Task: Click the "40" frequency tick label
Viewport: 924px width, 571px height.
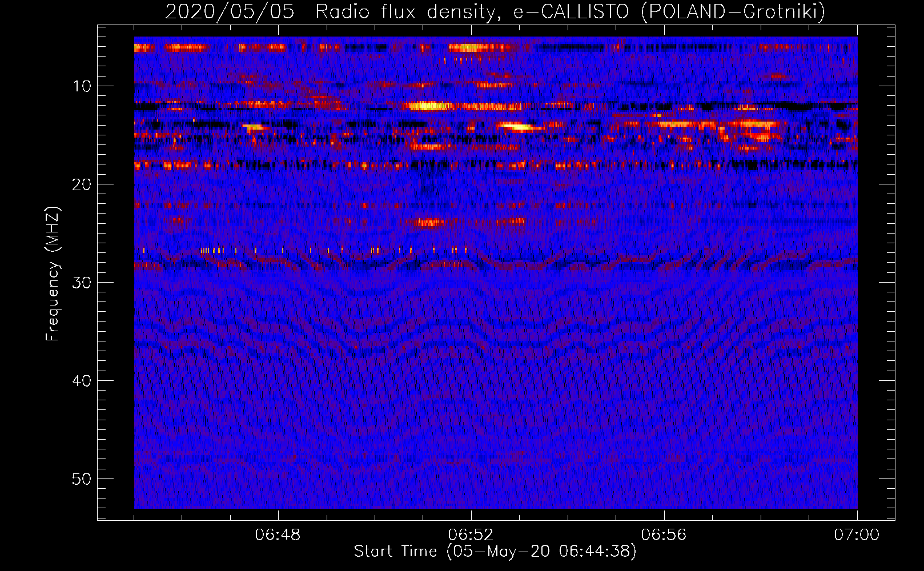Action: [x=82, y=381]
